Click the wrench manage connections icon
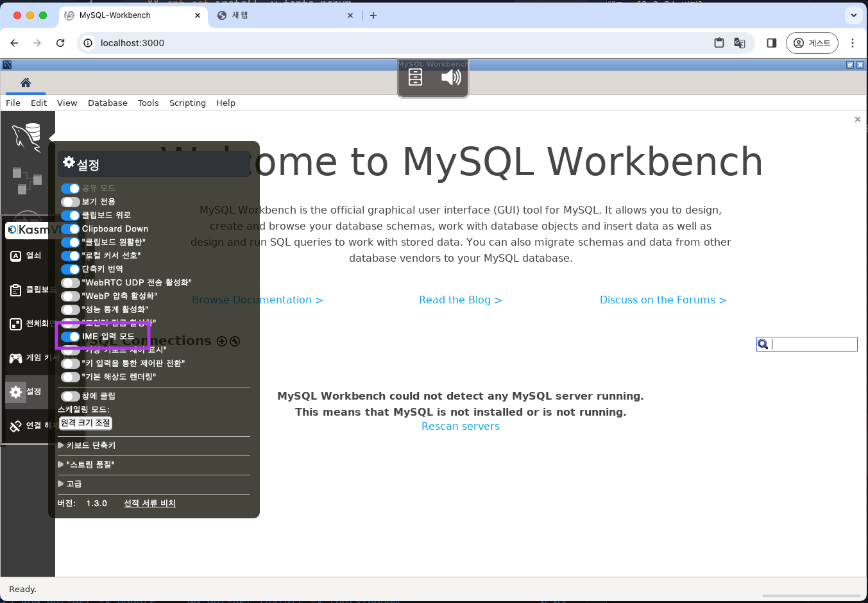This screenshot has height=603, width=868. pos(235,341)
